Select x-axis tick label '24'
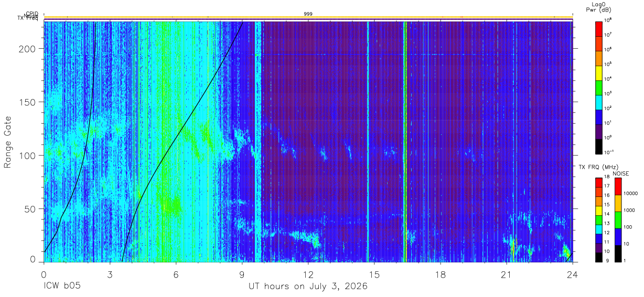Viewport: 644px width, 297px height. click(x=573, y=274)
